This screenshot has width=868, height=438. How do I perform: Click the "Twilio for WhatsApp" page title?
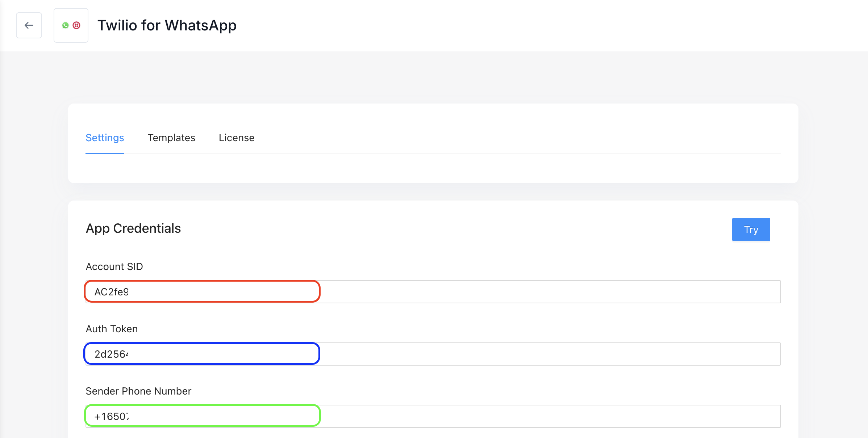pyautogui.click(x=167, y=25)
